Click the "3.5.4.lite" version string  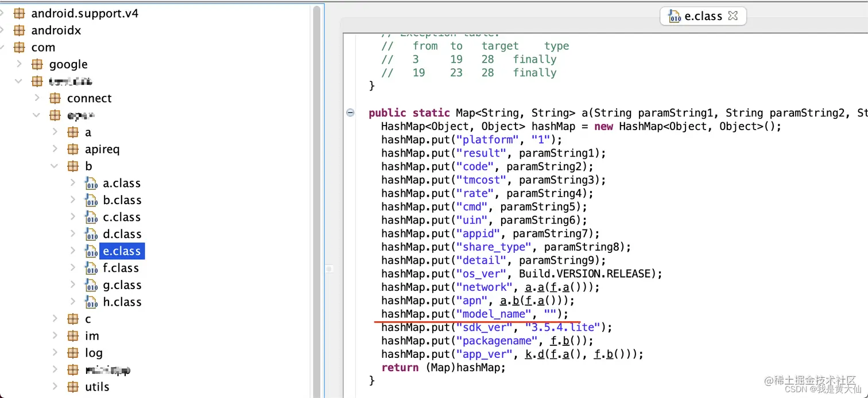563,327
